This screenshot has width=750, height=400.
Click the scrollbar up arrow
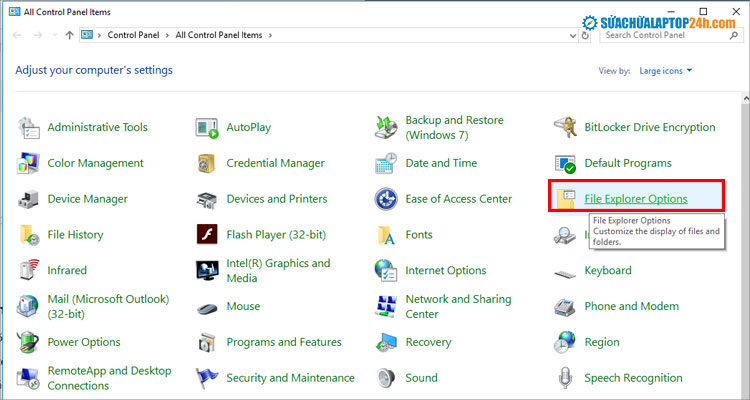(x=746, y=98)
